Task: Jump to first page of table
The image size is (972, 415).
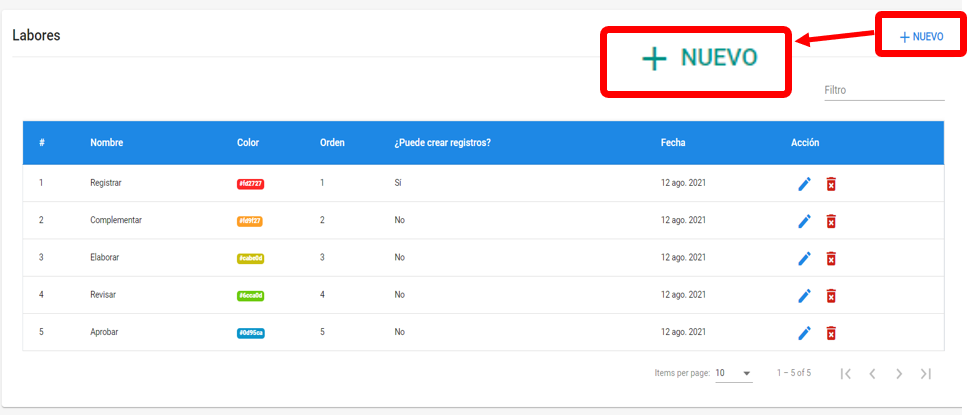Action: pos(846,373)
